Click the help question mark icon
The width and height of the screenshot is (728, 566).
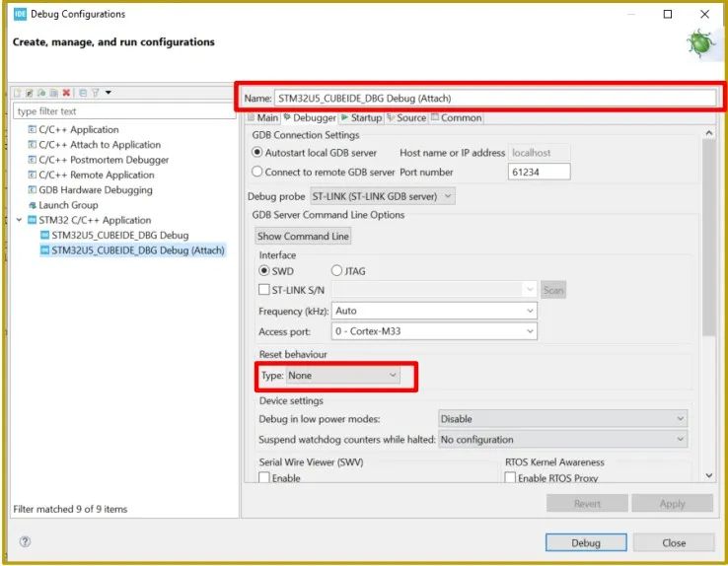[x=25, y=542]
